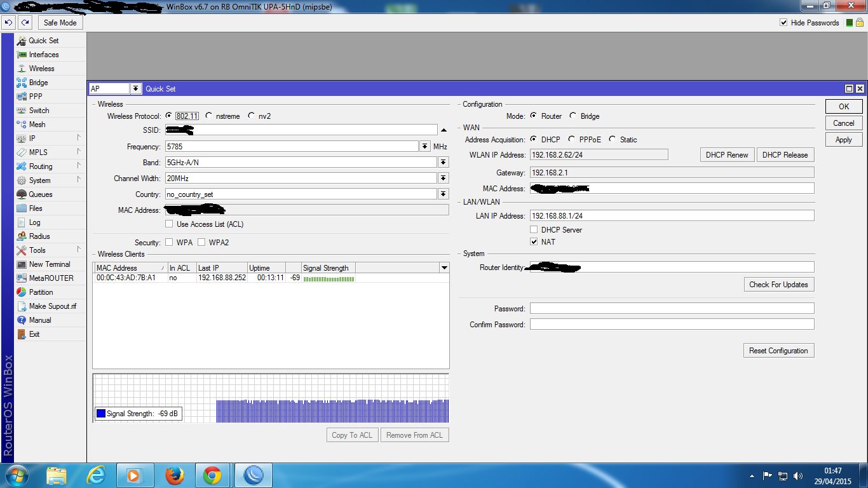
Task: Expand the System submenu
Action: [79, 180]
